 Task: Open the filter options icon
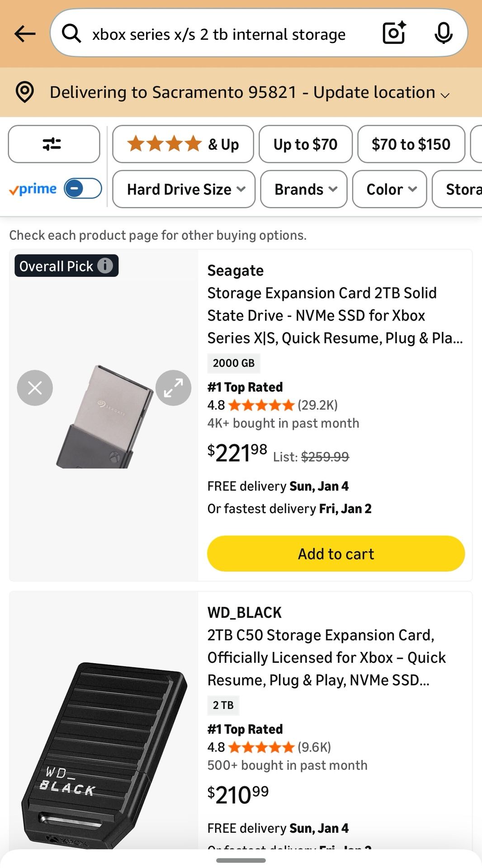tap(53, 144)
